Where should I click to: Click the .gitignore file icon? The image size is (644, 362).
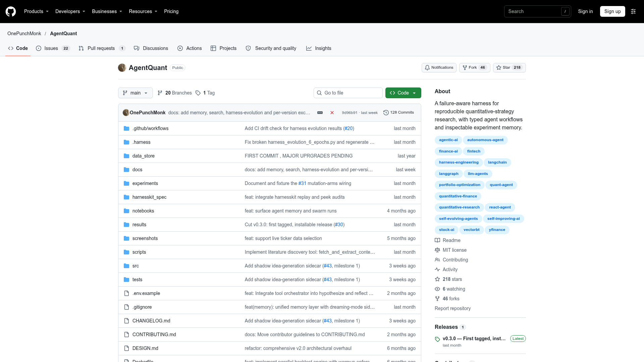tap(126, 307)
